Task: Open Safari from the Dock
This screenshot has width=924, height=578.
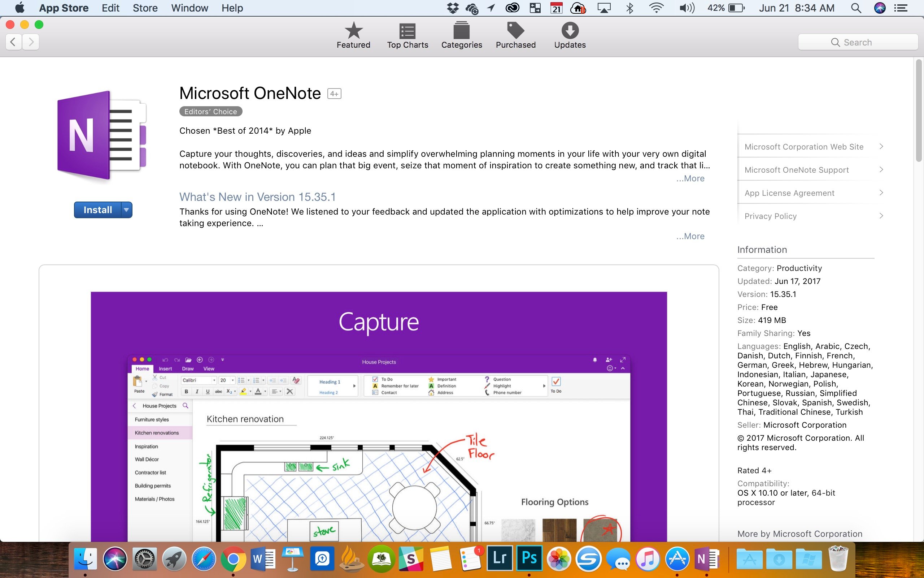Action: pyautogui.click(x=204, y=559)
